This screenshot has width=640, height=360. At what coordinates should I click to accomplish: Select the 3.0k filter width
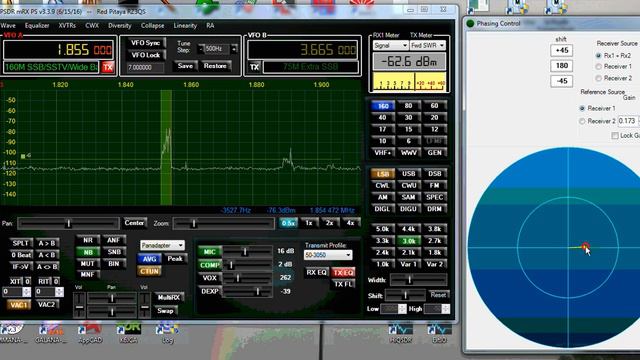click(x=409, y=241)
